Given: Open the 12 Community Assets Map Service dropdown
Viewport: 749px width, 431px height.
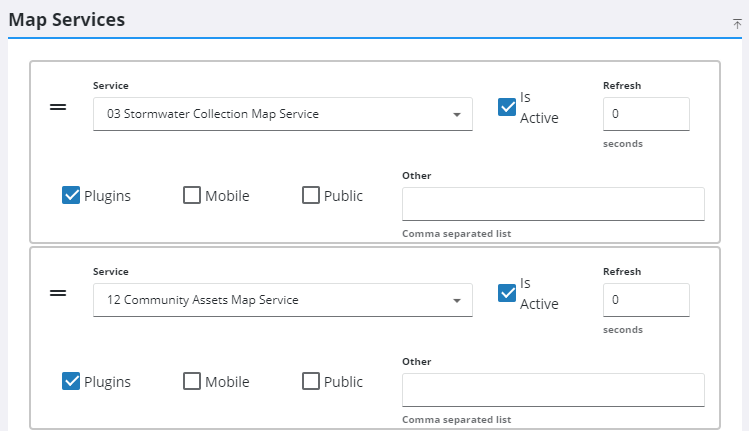Looking at the screenshot, I should pos(283,300).
